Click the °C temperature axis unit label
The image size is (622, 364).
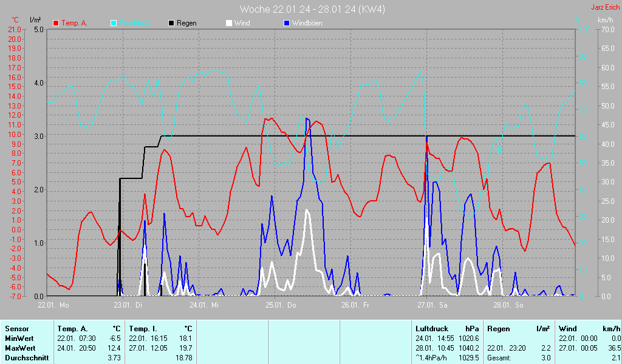[x=15, y=20]
